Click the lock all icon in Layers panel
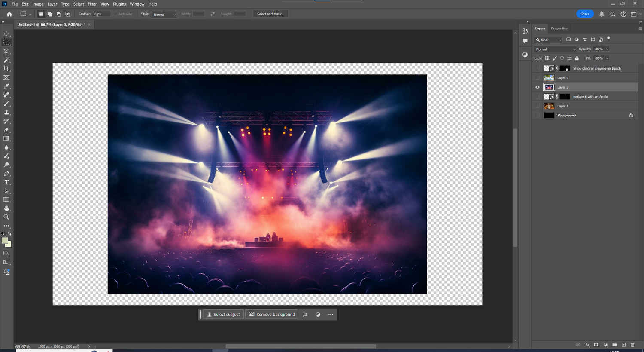 coord(577,58)
